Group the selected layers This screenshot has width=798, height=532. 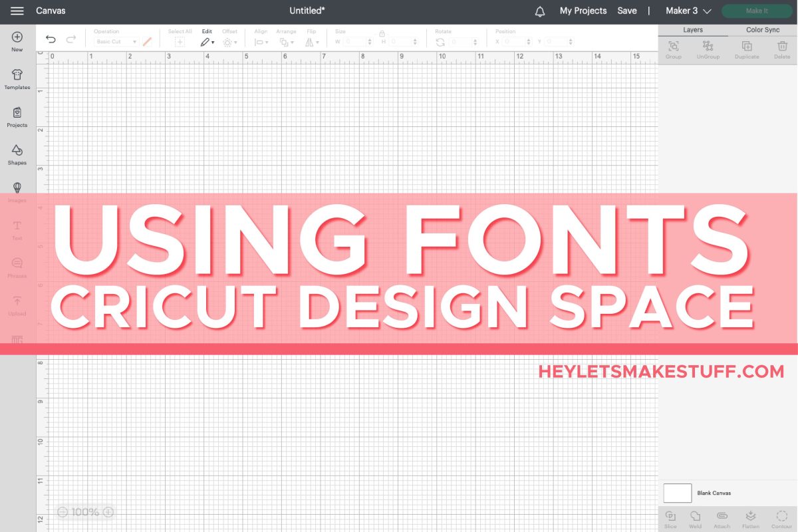(x=674, y=49)
